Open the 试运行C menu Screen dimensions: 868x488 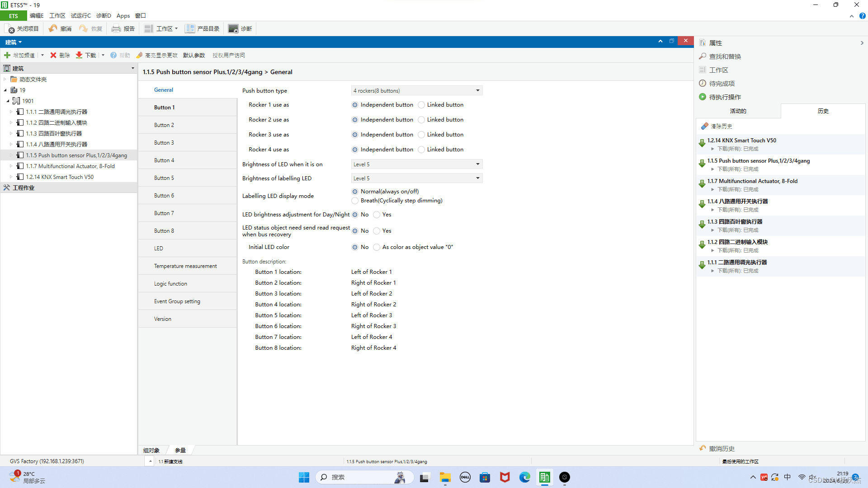tap(80, 16)
